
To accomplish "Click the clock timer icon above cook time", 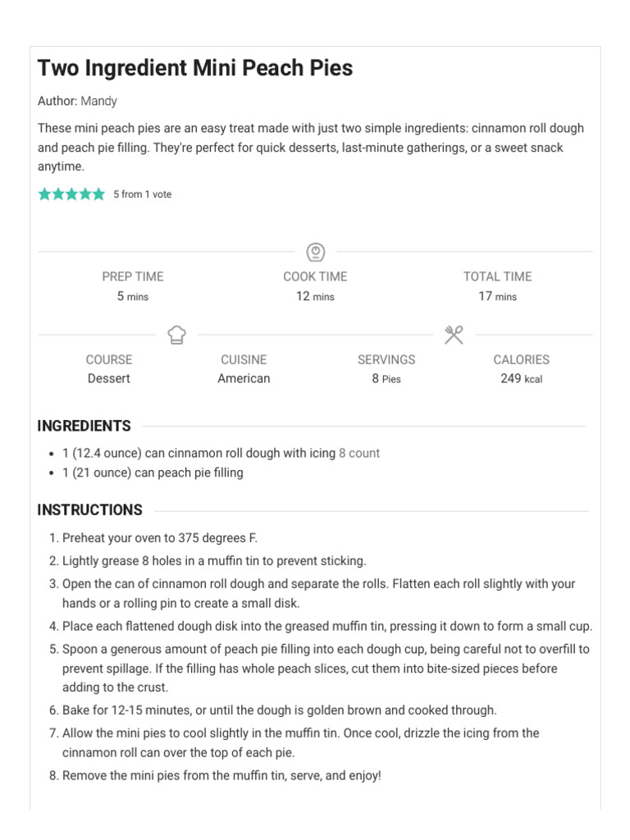I will point(316,252).
